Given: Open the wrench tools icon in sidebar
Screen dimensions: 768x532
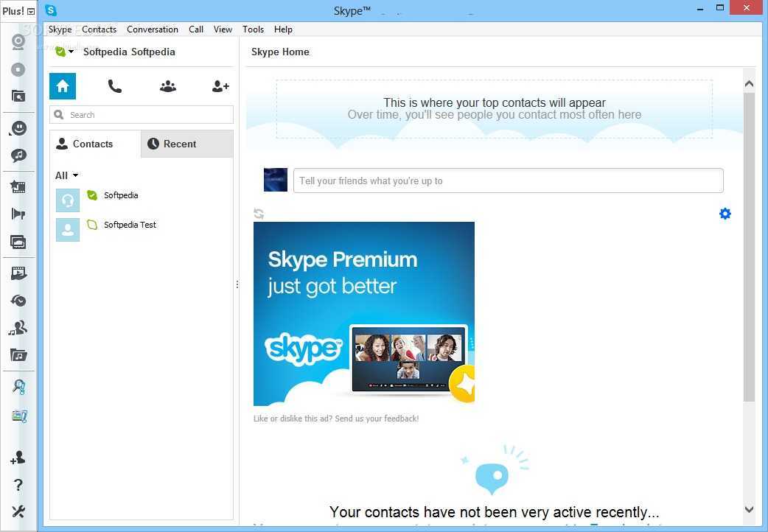Looking at the screenshot, I should click(18, 512).
